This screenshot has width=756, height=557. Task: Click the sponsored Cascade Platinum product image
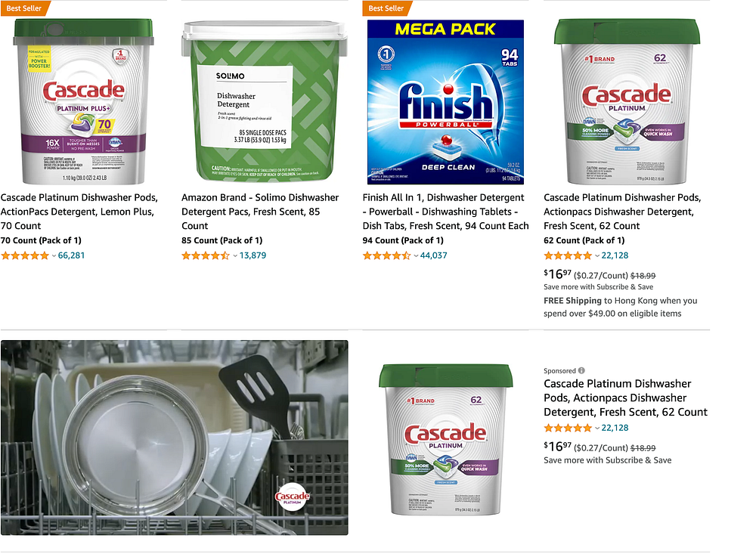(x=445, y=439)
